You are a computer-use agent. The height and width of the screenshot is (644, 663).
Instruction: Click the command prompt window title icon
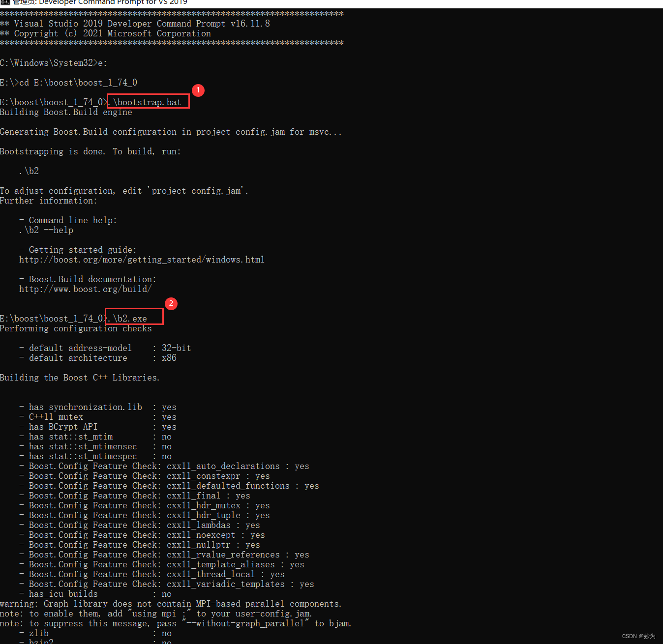click(5, 2)
